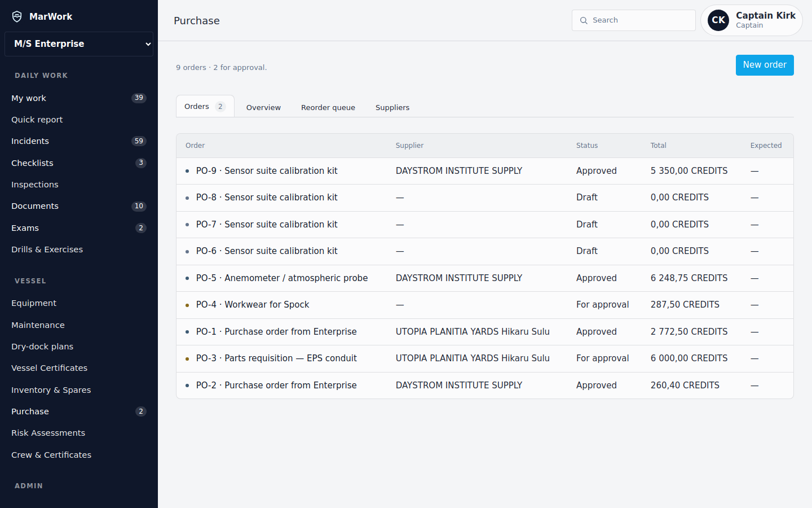Open order PO-6 Sensor suite calibration kit
Screen dimensions: 812x508
(x=485, y=251)
